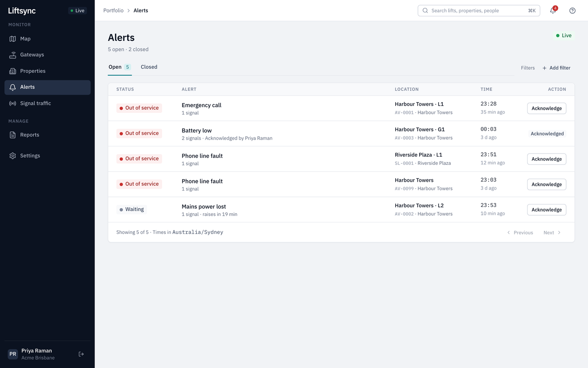Image resolution: width=588 pixels, height=368 pixels.
Task: Click the Alerts bell icon in sidebar
Action: (x=13, y=87)
